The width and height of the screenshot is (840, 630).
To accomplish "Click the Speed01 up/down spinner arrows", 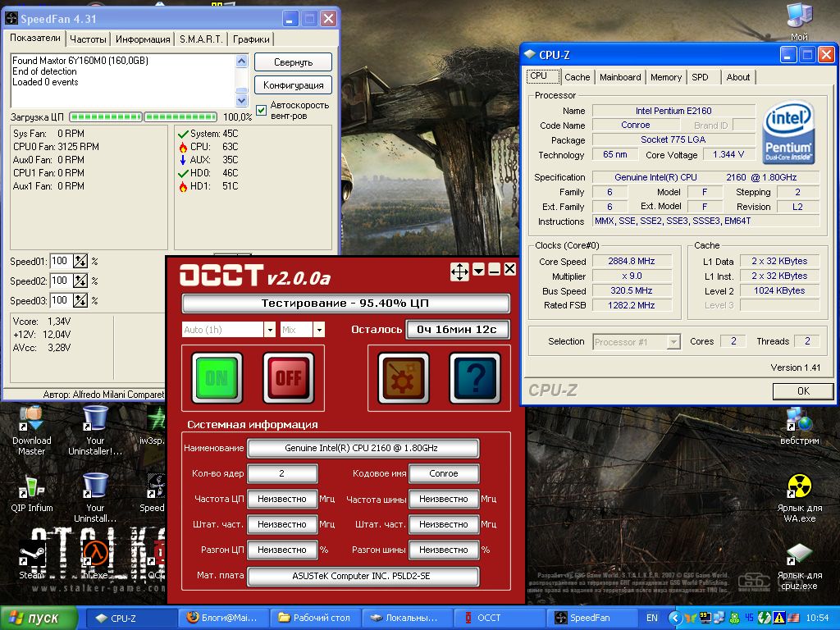I will point(80,261).
